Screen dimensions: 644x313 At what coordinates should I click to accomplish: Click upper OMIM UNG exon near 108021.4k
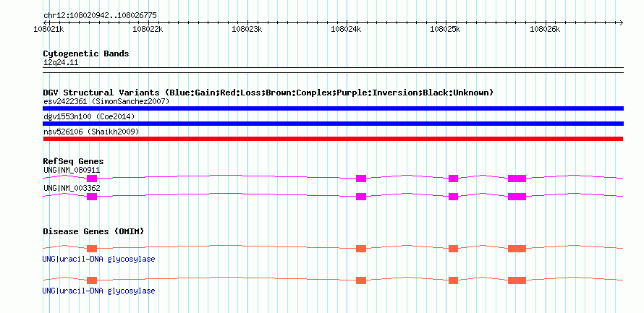(x=92, y=249)
